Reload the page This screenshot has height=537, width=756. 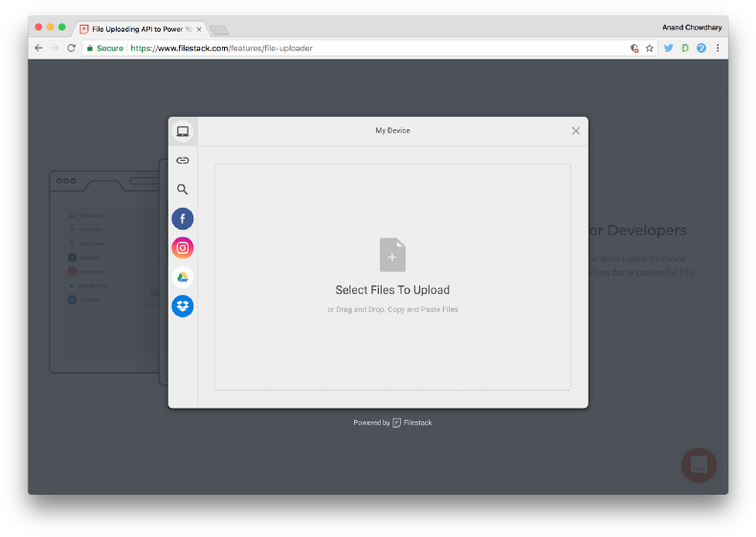[71, 48]
